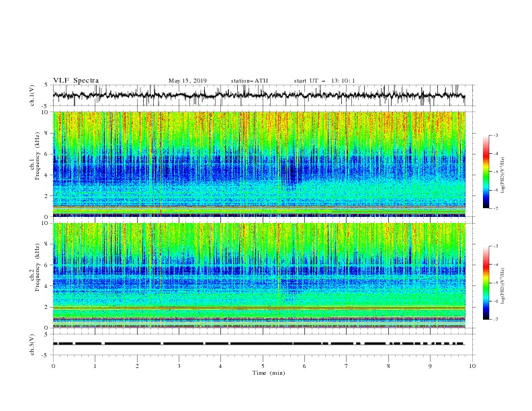Click the "1" tick on Time axis

[x=95, y=366]
